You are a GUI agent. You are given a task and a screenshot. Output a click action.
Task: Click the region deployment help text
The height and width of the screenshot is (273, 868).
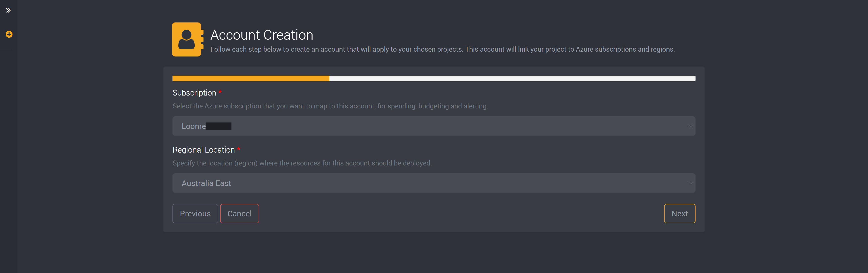click(302, 163)
